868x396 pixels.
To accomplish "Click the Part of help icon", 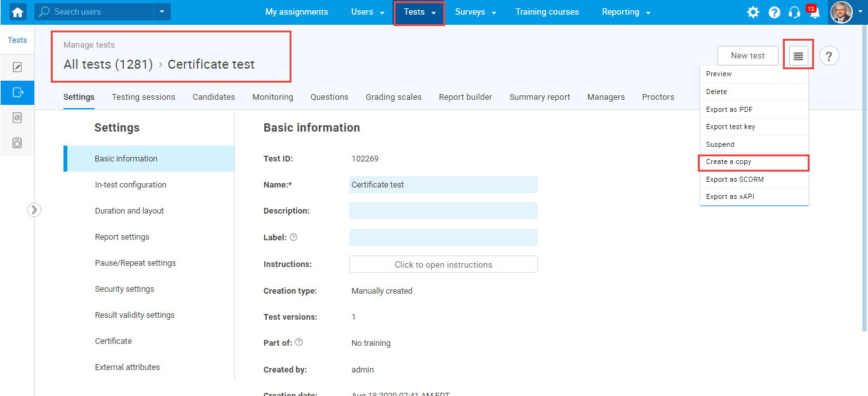I will [299, 342].
